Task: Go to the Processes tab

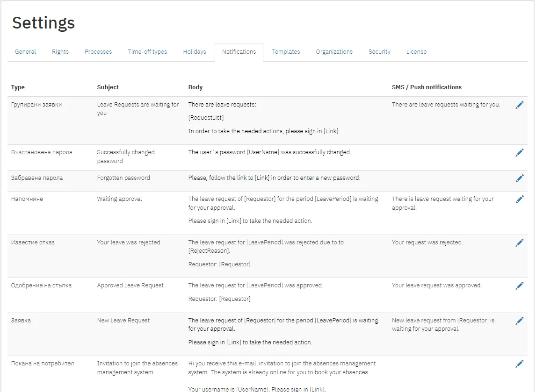Action: pos(98,52)
